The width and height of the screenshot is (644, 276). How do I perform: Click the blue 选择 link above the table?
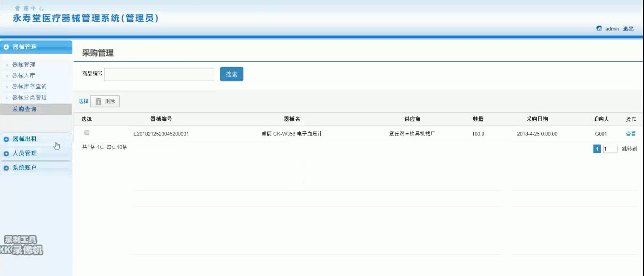[83, 101]
